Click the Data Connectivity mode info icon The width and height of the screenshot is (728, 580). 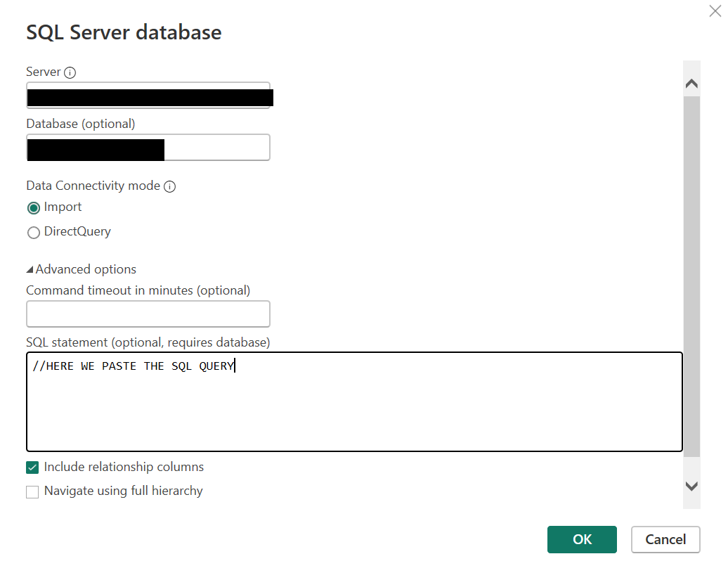[x=170, y=186]
